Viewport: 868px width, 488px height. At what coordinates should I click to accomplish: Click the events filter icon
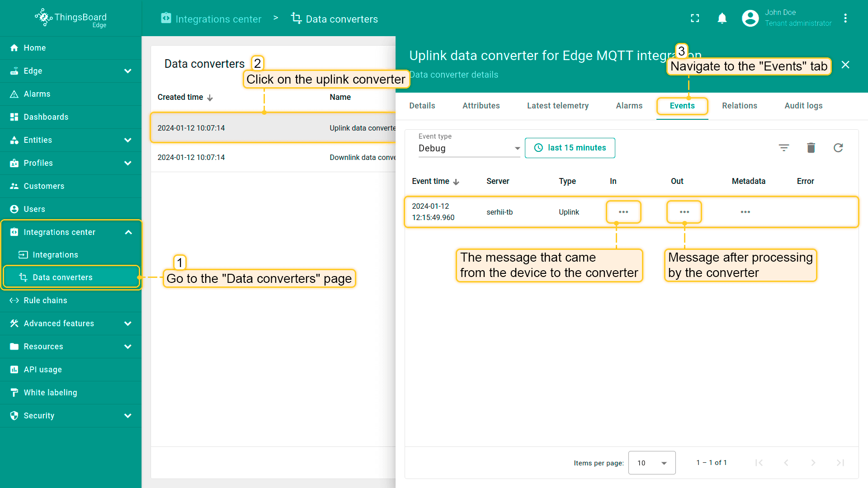[x=783, y=148]
